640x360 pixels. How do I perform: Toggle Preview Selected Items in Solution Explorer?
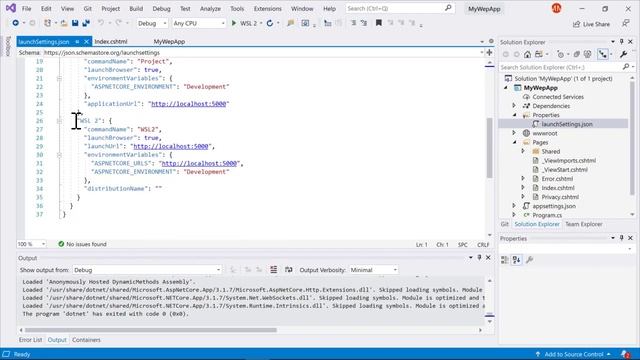point(603,54)
